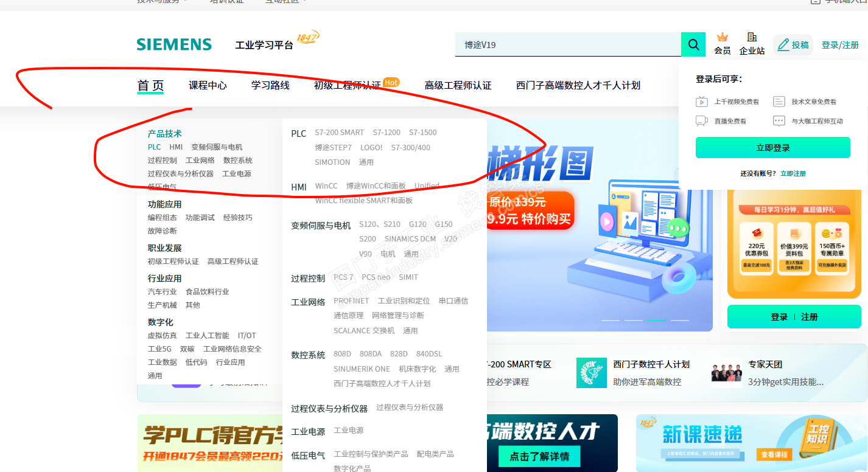The height and width of the screenshot is (472, 868).
Task: Open the S7-1500 submenu link
Action: coord(423,133)
